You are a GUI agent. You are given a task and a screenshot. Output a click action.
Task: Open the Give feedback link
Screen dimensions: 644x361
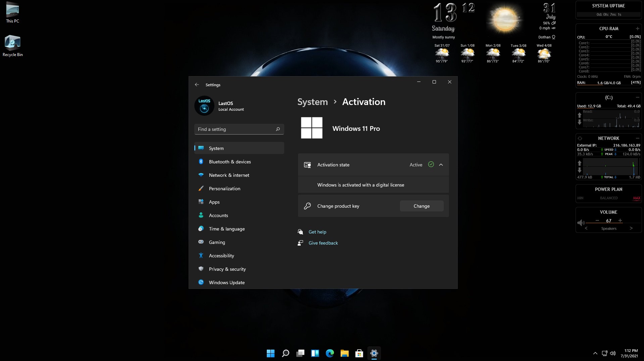(x=323, y=243)
